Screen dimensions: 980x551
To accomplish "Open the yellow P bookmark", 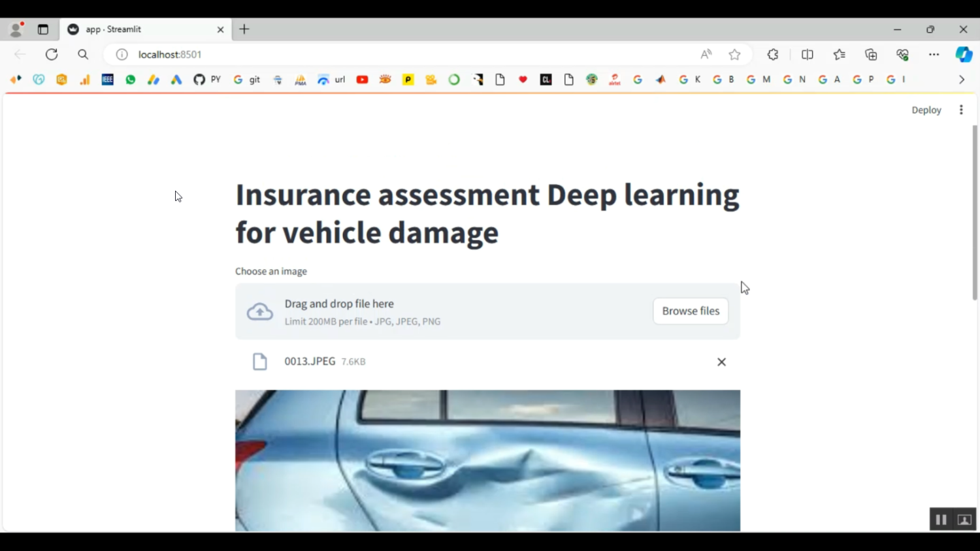I will tap(408, 80).
